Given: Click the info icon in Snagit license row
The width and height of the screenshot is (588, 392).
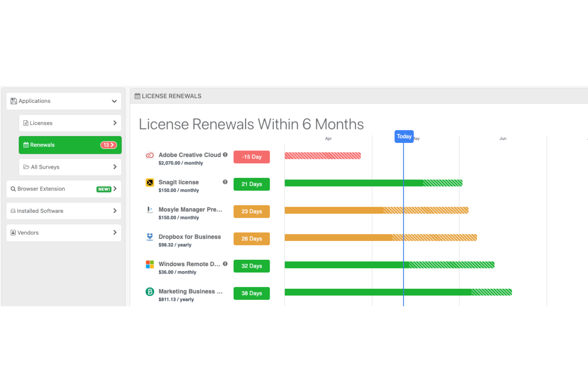Looking at the screenshot, I should 225,182.
